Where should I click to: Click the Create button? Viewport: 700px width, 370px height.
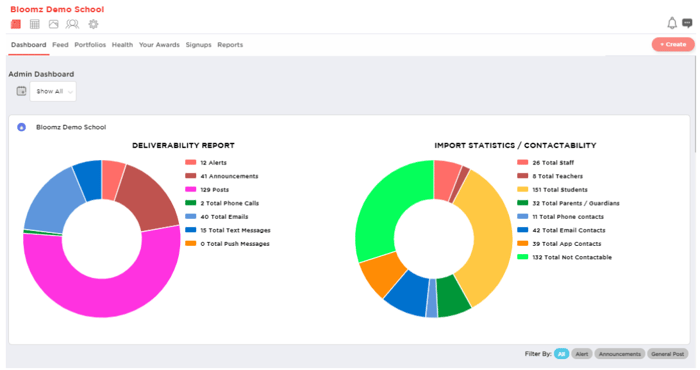673,44
